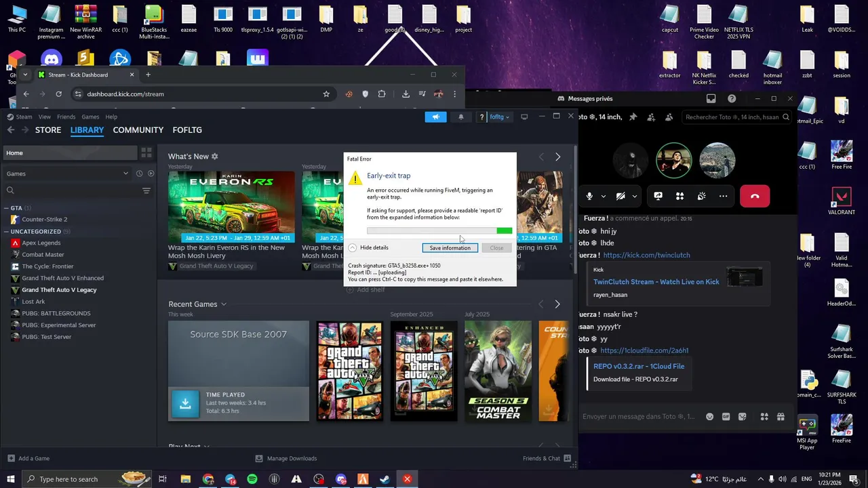
Task: Open activities in Discord call controls
Action: pos(679,196)
